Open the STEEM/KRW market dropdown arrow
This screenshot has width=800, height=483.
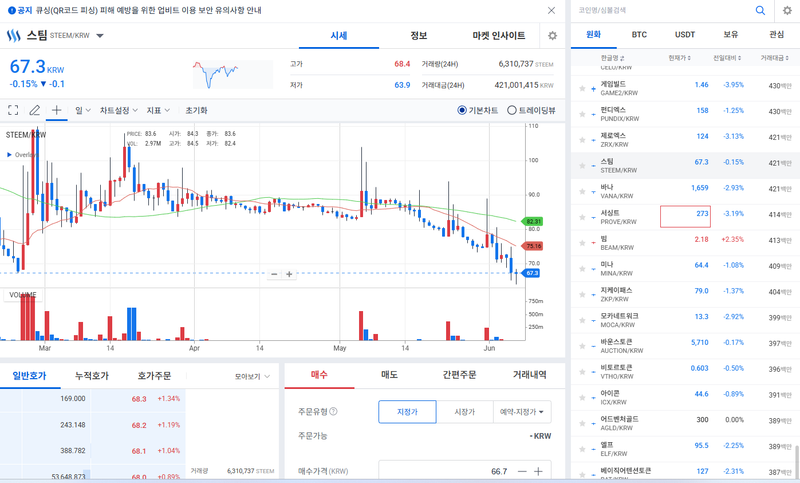pos(100,36)
